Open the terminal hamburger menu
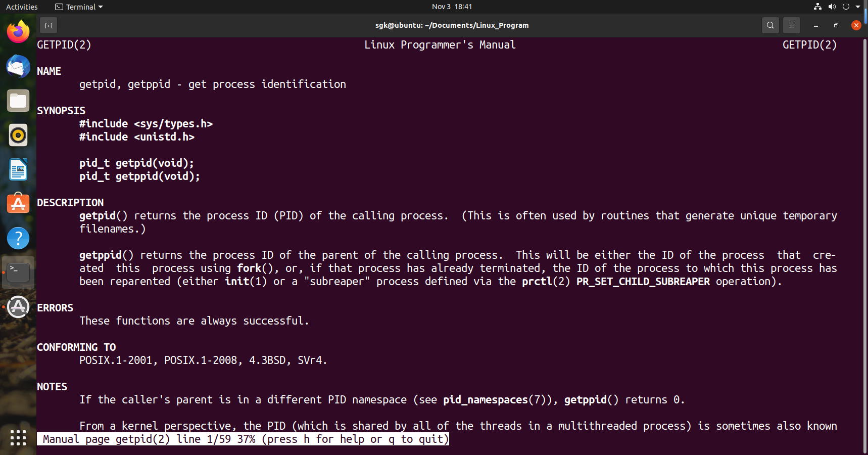 pos(792,25)
